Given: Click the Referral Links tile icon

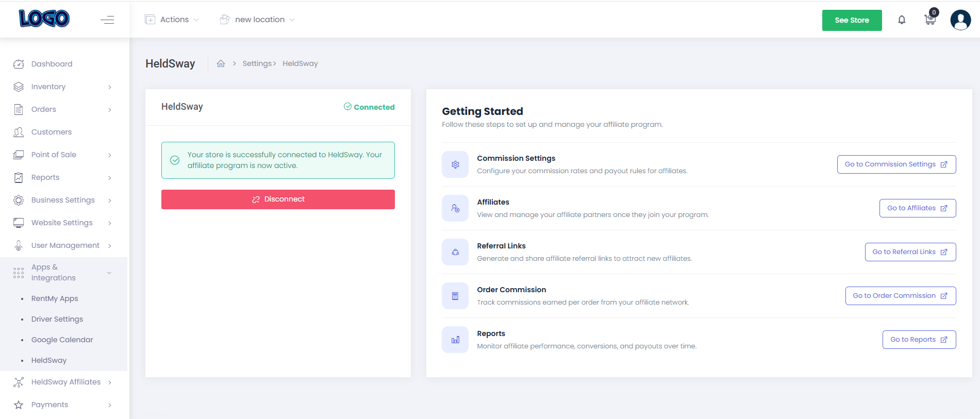Looking at the screenshot, I should pyautogui.click(x=455, y=252).
